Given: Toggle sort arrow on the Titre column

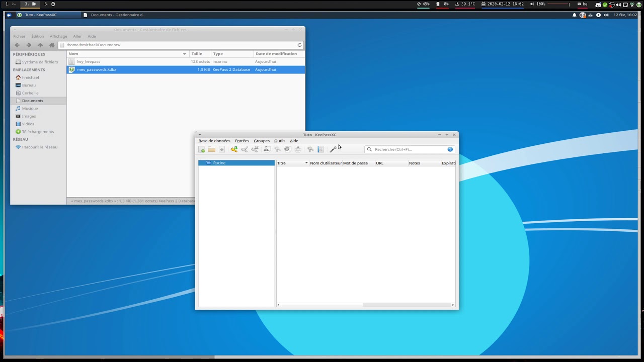Looking at the screenshot, I should (x=306, y=163).
